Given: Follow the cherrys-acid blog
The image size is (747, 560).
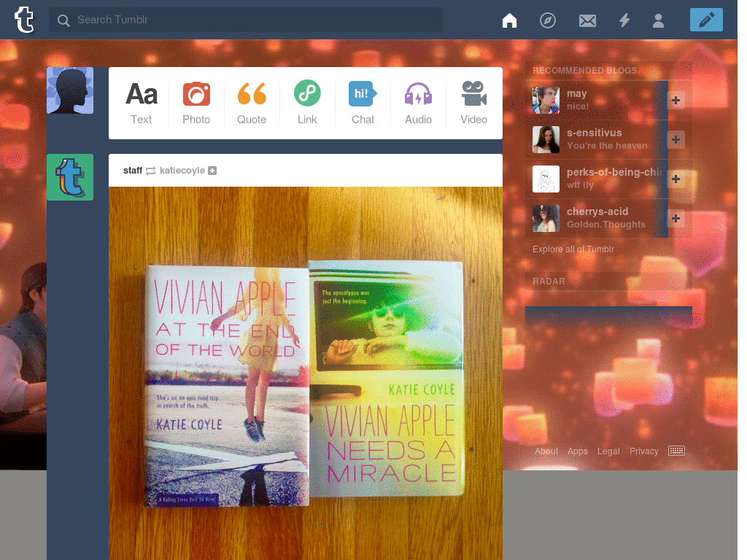Looking at the screenshot, I should click(x=676, y=219).
